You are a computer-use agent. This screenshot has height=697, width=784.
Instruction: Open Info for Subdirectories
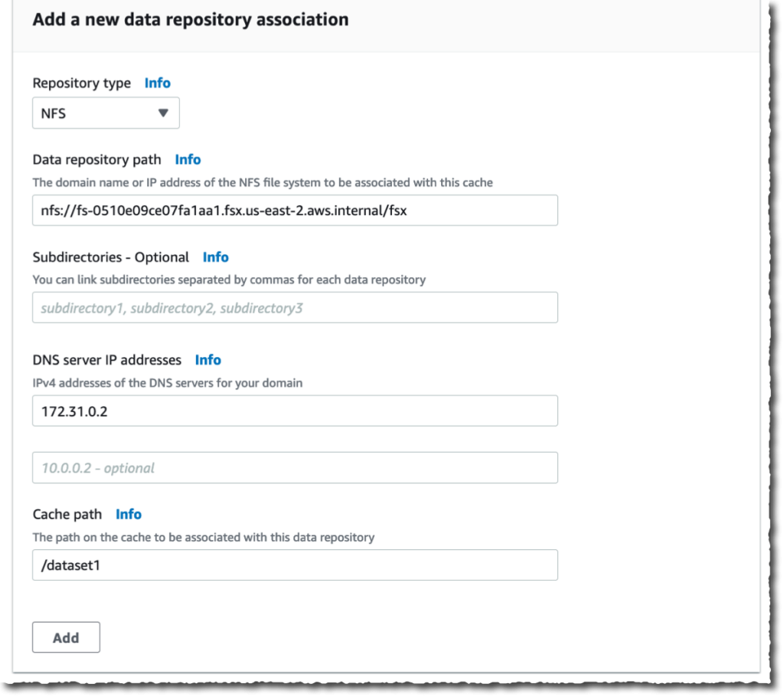point(215,257)
